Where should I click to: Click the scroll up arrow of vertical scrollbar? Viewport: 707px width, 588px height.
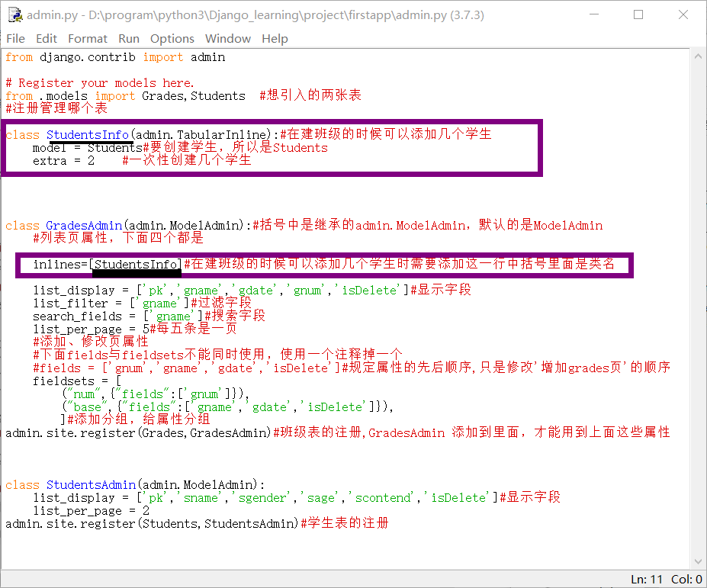[698, 56]
